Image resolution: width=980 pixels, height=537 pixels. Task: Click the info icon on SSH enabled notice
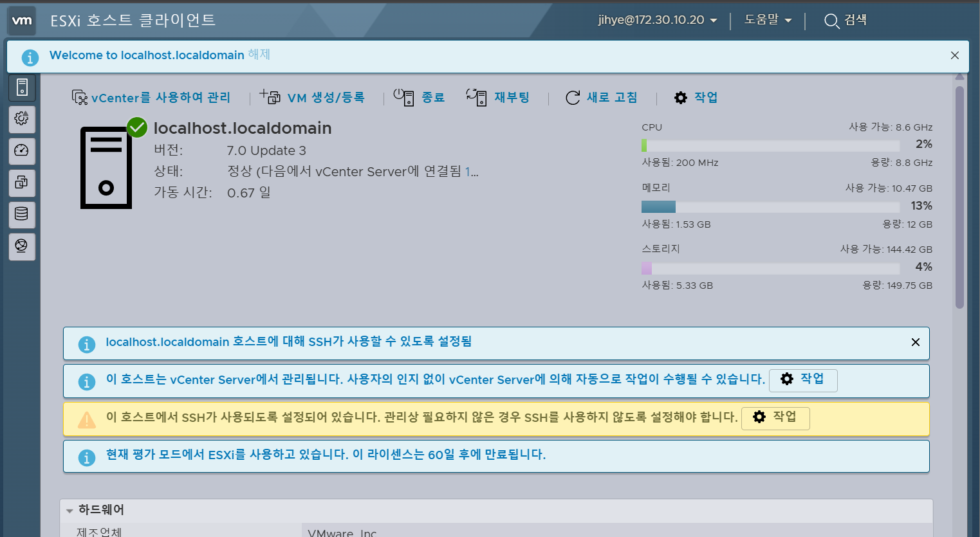[x=86, y=344]
